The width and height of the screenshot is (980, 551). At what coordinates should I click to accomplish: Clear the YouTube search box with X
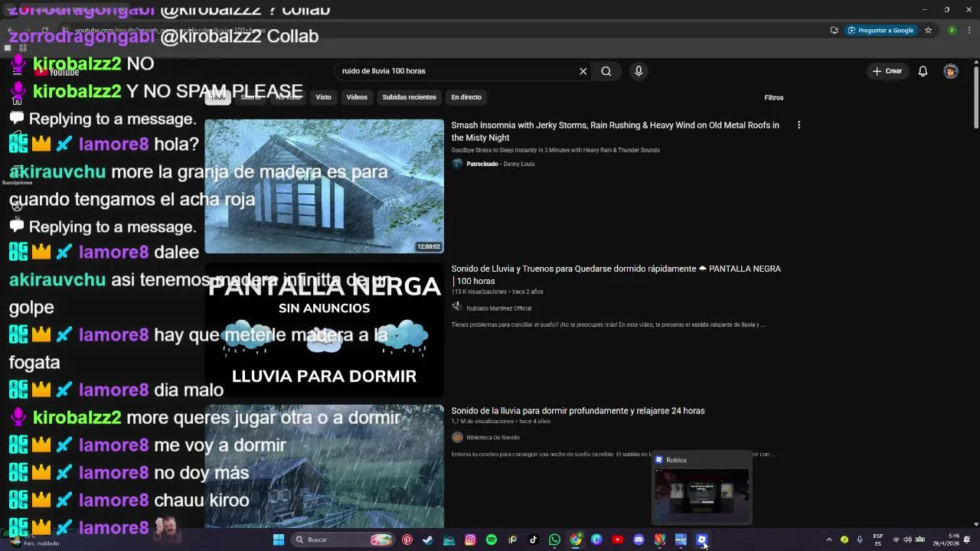click(583, 71)
